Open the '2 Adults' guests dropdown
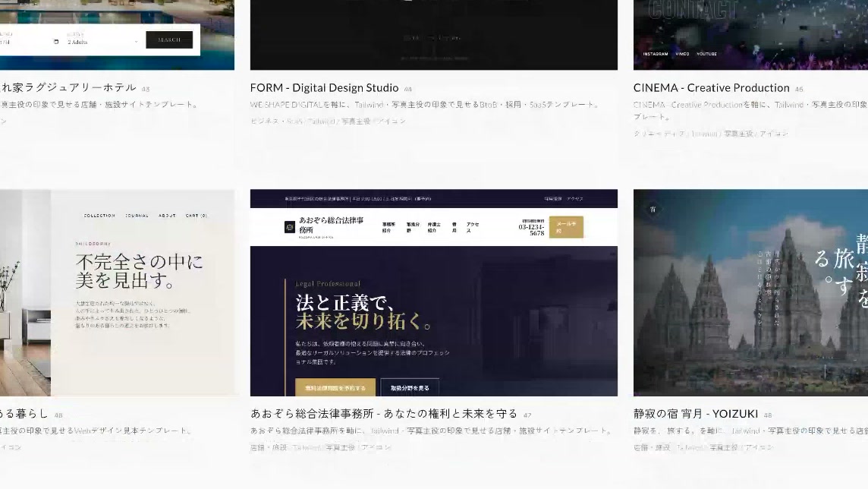Screen dimensions: 868x489 click(x=102, y=42)
